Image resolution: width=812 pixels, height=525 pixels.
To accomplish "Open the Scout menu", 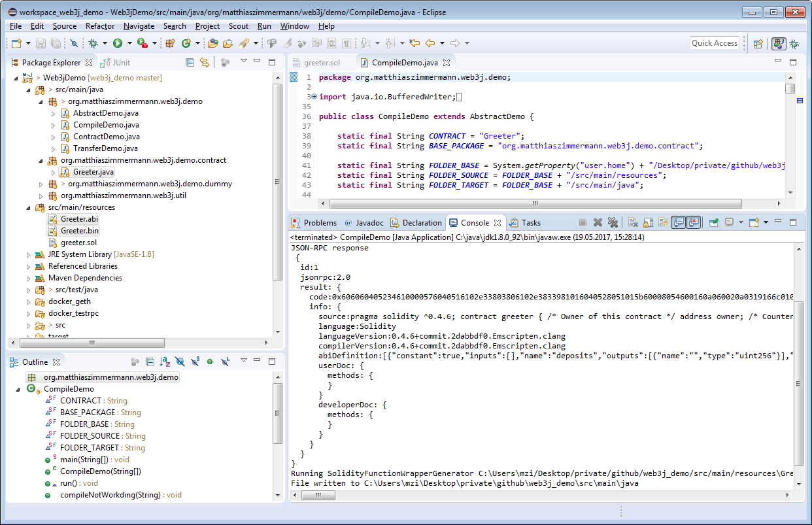I will (x=239, y=26).
